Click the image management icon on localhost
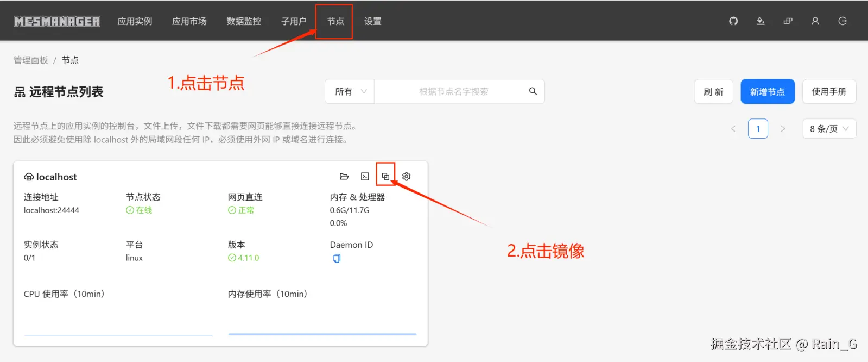868x362 pixels. (x=385, y=177)
